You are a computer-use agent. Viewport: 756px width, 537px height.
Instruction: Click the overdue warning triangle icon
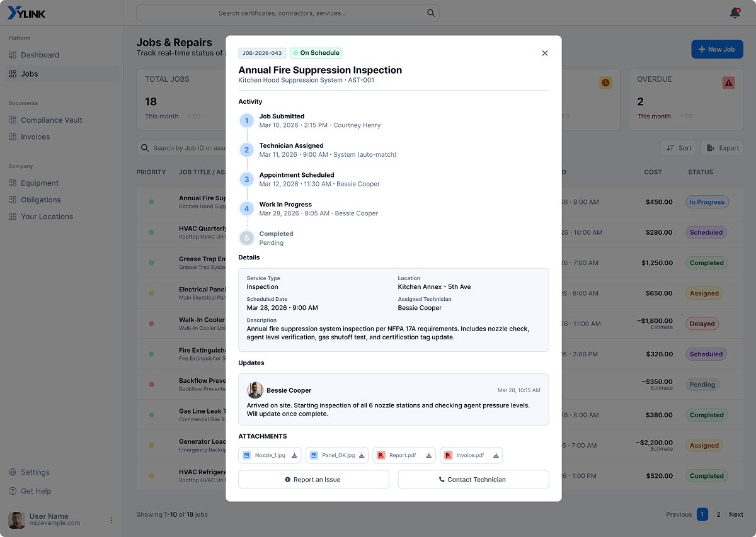[x=729, y=82]
